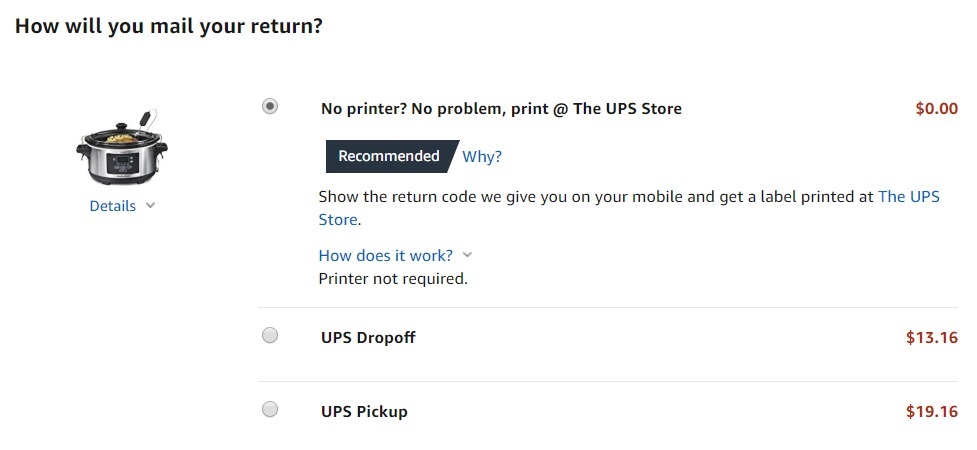Click the Why? link beside Recommended
977x450 pixels.
point(482,156)
